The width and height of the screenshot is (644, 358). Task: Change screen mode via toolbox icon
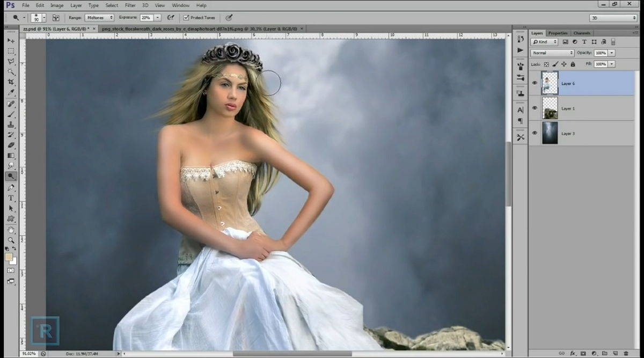(11, 281)
